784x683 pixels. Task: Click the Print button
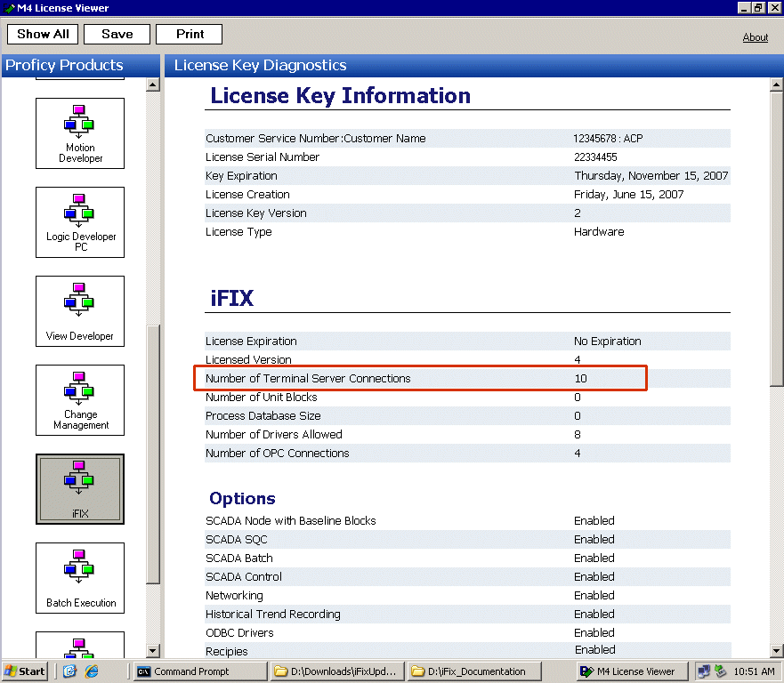189,34
